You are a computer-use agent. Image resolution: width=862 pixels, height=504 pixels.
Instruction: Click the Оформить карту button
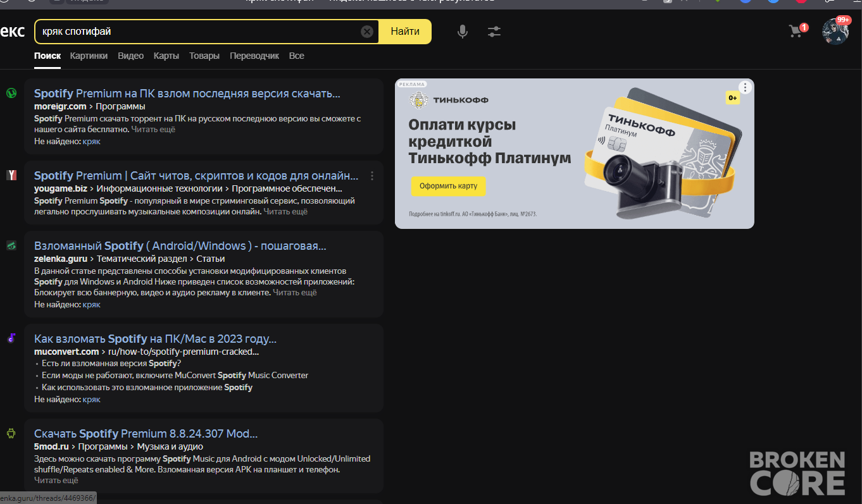click(x=449, y=187)
